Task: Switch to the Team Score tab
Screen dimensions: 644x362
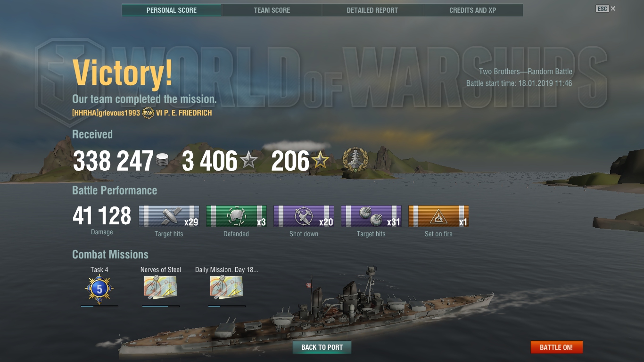Action: (272, 10)
